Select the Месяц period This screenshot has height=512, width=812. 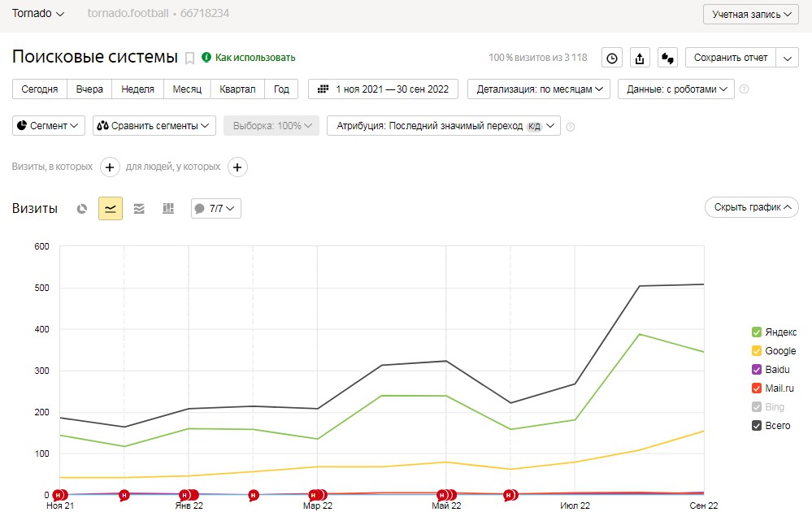click(x=187, y=89)
